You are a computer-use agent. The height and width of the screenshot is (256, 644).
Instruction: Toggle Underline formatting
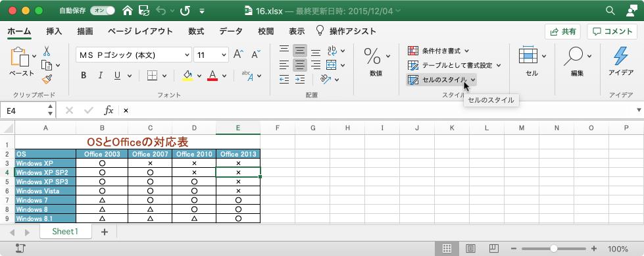pos(117,76)
